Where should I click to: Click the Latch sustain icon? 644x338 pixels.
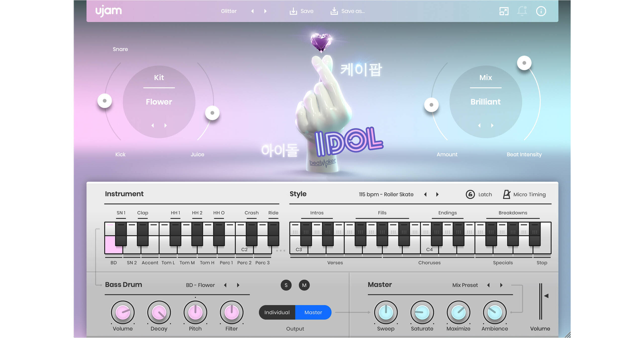click(x=470, y=194)
